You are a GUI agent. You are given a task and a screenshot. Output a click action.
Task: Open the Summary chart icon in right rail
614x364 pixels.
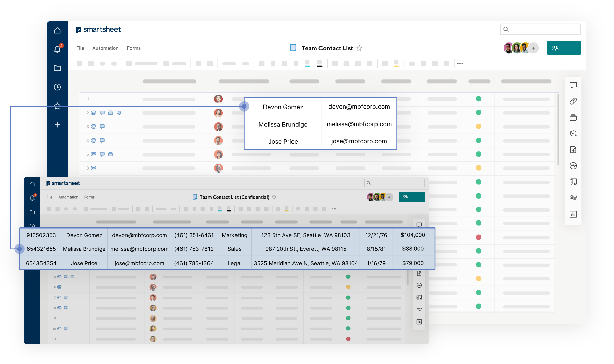573,214
